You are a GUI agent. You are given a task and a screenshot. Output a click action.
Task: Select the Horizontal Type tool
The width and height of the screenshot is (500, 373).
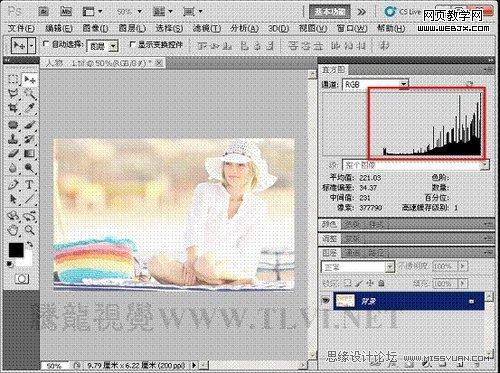click(x=30, y=184)
